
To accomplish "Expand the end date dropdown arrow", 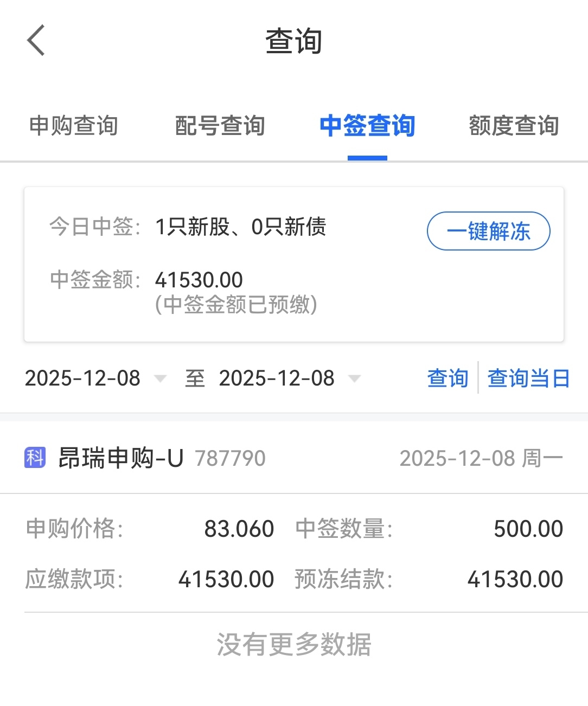I will 354,378.
